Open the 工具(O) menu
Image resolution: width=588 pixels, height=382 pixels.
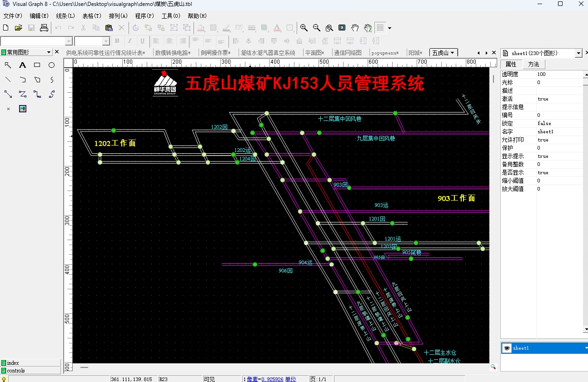(x=171, y=16)
